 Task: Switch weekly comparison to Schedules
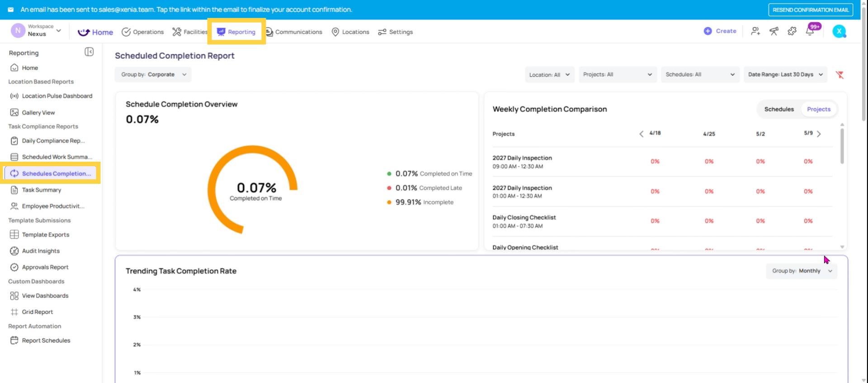coord(779,109)
